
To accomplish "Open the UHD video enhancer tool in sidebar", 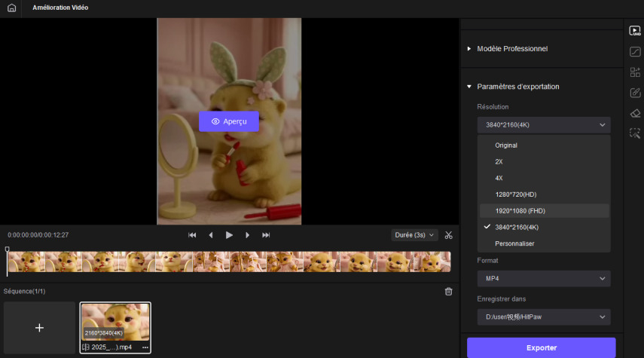I will (x=635, y=31).
